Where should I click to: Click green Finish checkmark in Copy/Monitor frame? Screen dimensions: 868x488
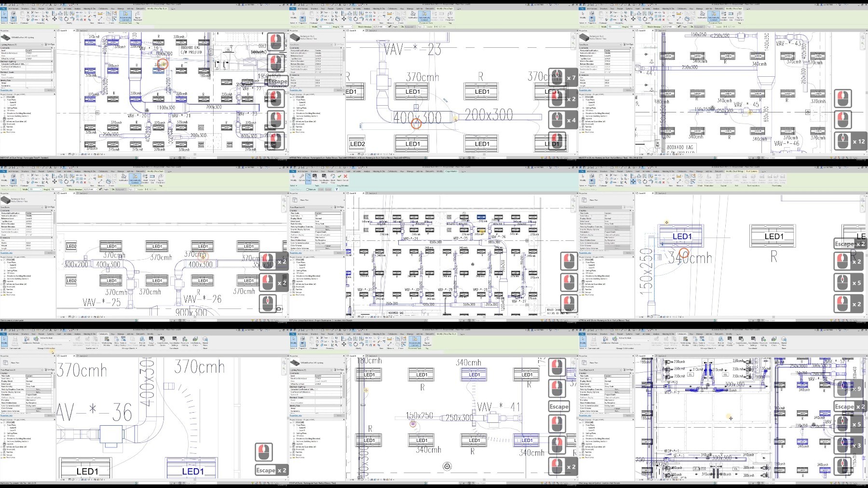[339, 178]
